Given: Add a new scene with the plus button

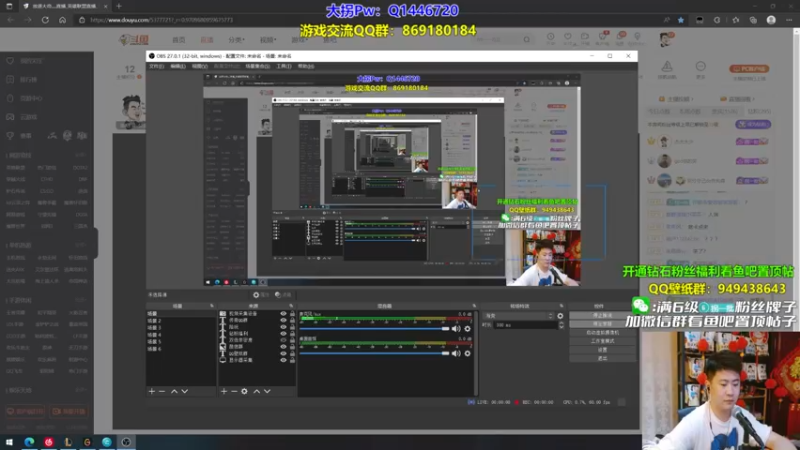Looking at the screenshot, I should coord(152,391).
